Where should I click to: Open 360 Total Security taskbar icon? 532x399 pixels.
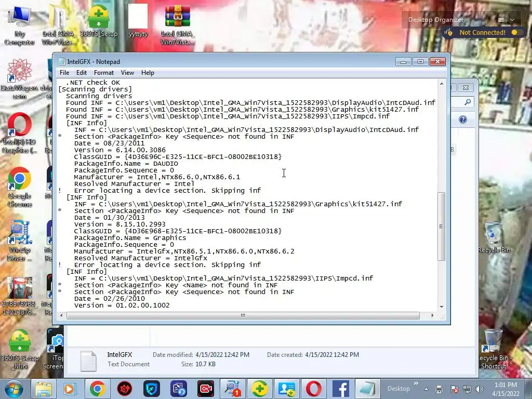(x=260, y=389)
